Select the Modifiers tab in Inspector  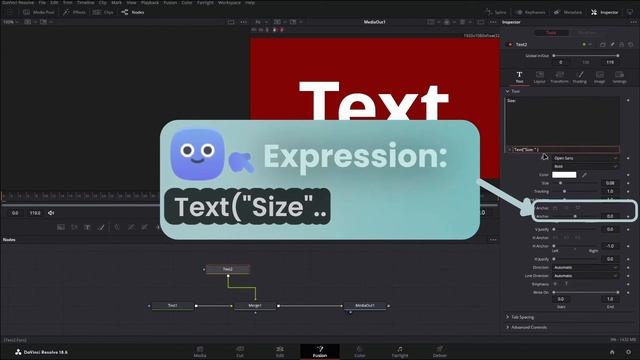[x=587, y=33]
